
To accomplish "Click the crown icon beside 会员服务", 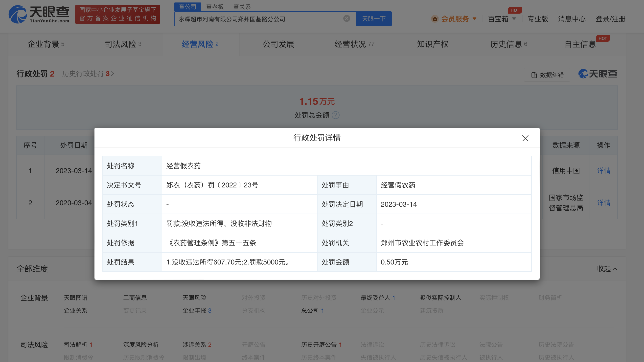I will click(435, 19).
